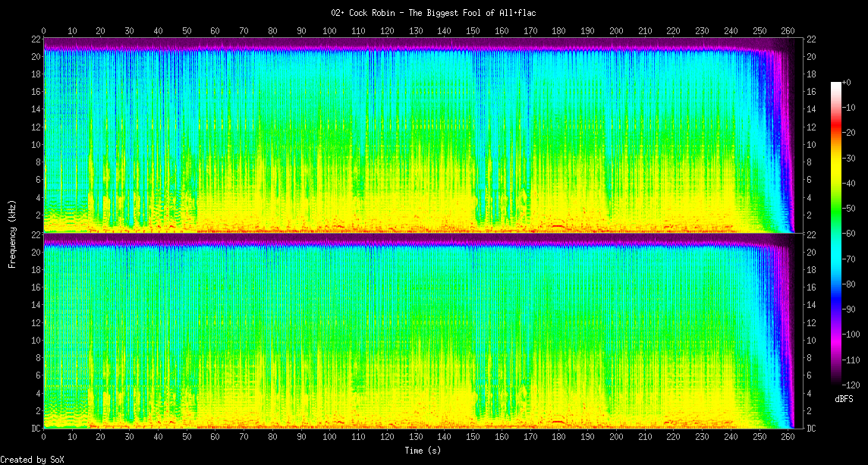Click the spectrogram title with the FLAC filename
This screenshot has width=868, height=465.
(x=433, y=13)
